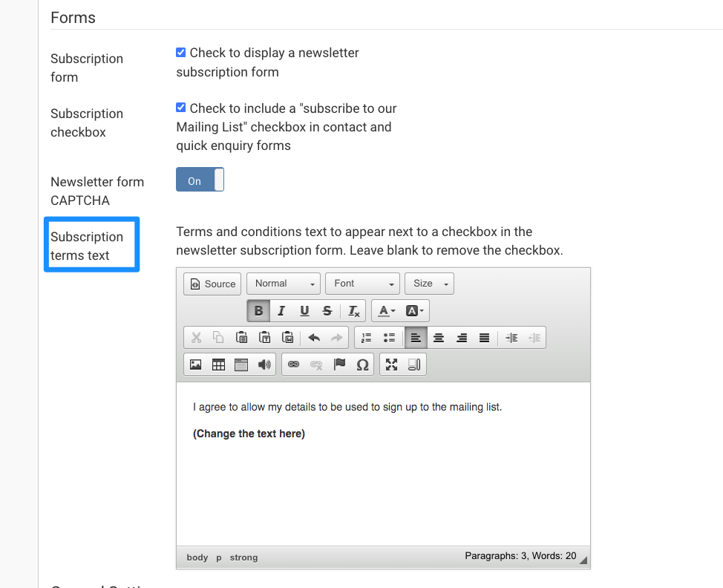Screen dimensions: 723x588
Task: Center align the text
Action: click(x=439, y=338)
